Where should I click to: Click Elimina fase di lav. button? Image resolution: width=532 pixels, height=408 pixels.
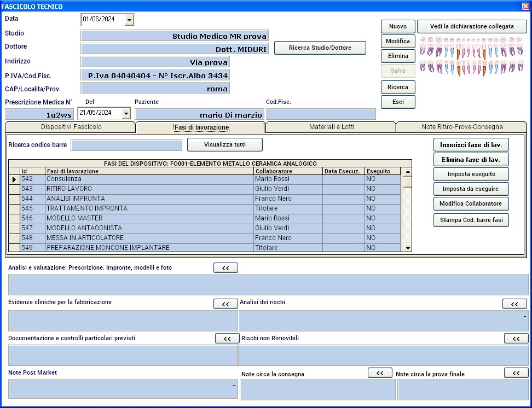(471, 159)
